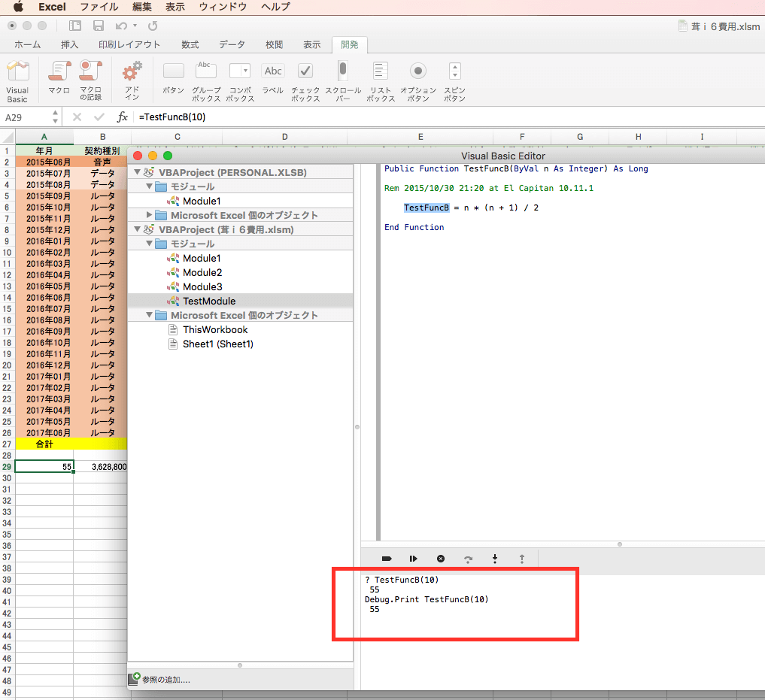Click the continue/run debug icon
765x700 pixels.
(x=413, y=559)
